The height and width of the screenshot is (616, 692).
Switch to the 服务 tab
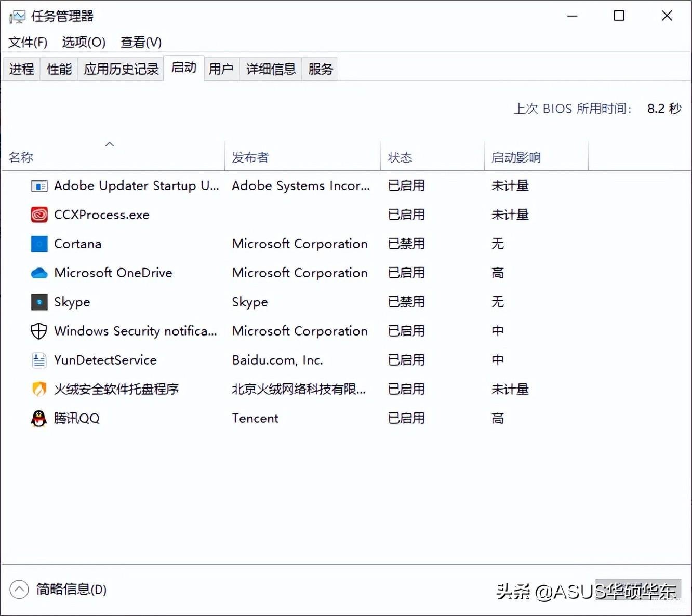pos(320,69)
